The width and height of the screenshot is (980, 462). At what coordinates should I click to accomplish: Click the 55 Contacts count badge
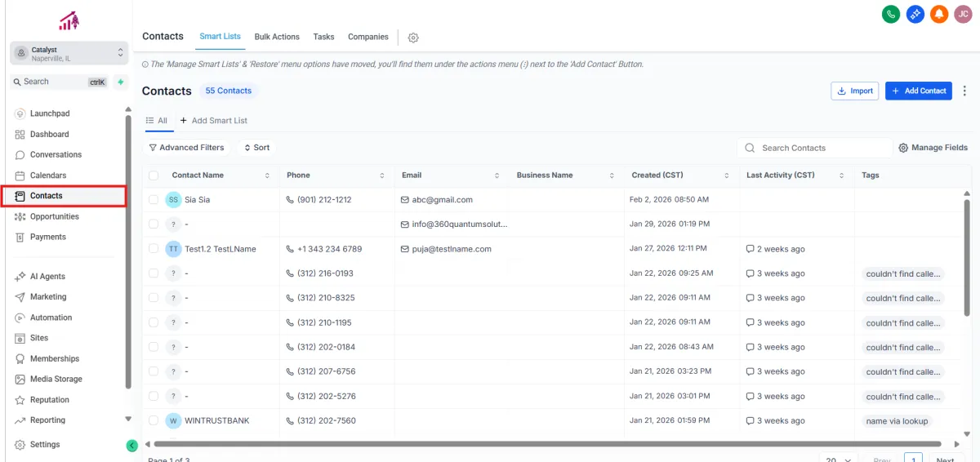click(x=229, y=91)
